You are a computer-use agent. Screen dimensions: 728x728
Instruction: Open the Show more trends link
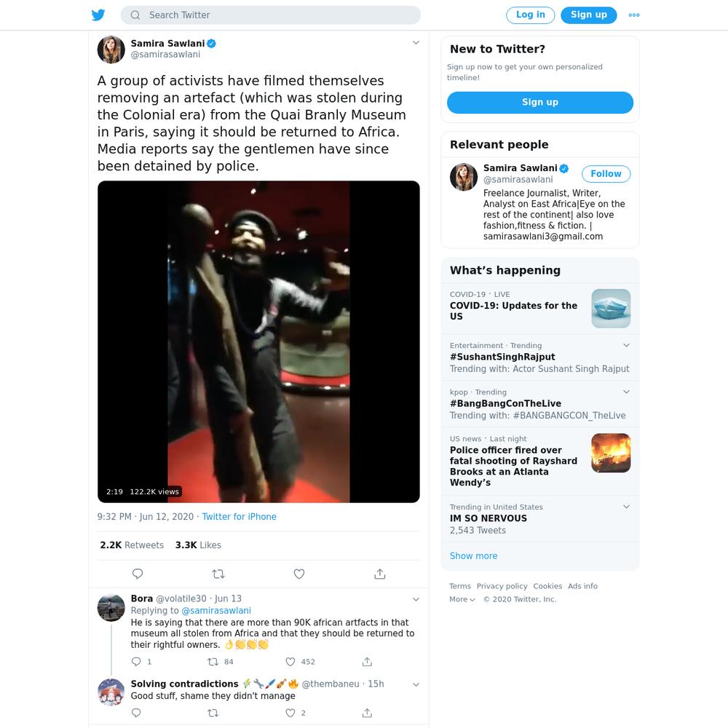click(473, 555)
